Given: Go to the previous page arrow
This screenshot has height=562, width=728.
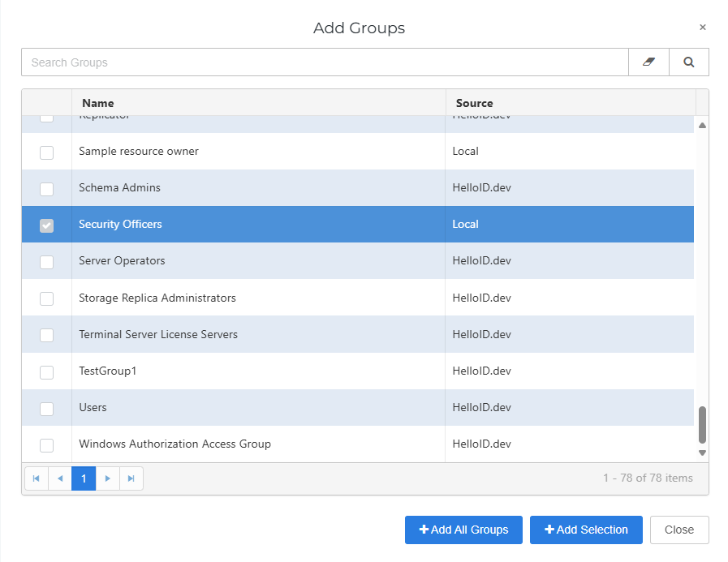Looking at the screenshot, I should click(x=60, y=478).
